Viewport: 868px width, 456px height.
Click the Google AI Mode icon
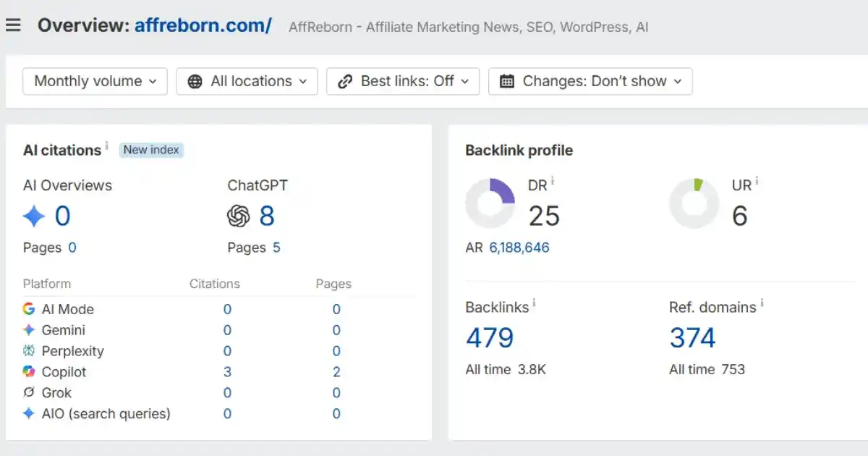pos(29,309)
